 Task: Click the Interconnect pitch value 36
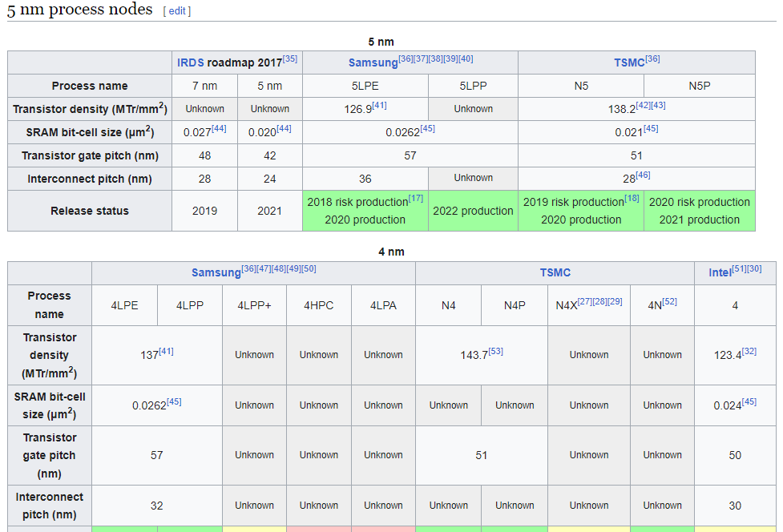365,179
